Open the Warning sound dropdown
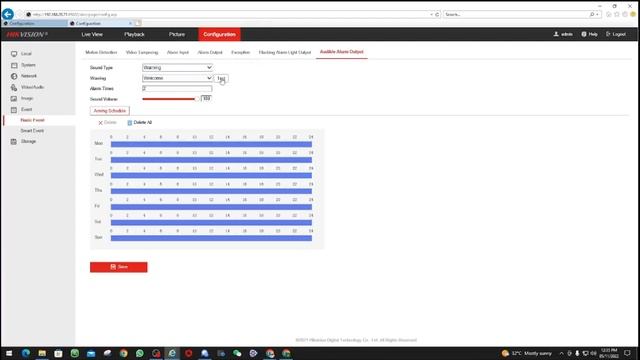Screen dimensions: 640x360 click(177, 78)
